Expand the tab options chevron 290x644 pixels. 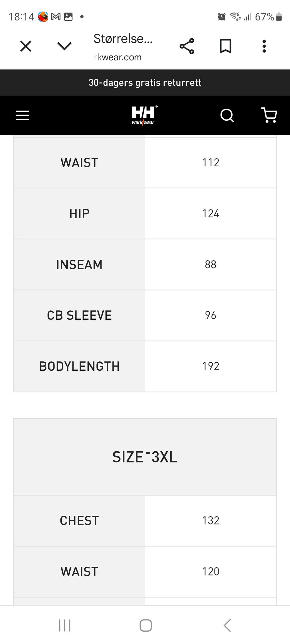[64, 46]
